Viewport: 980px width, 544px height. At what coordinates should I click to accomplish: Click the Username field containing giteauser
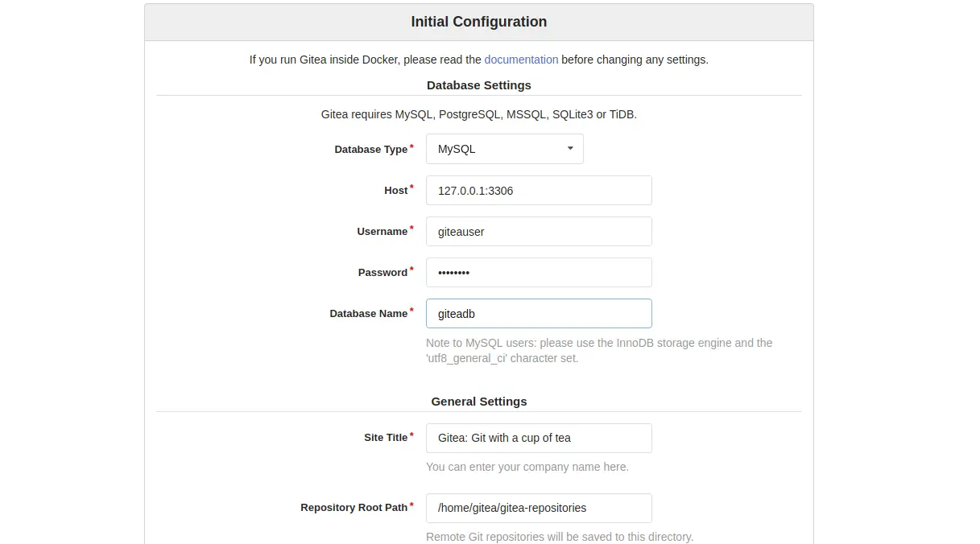coord(539,232)
